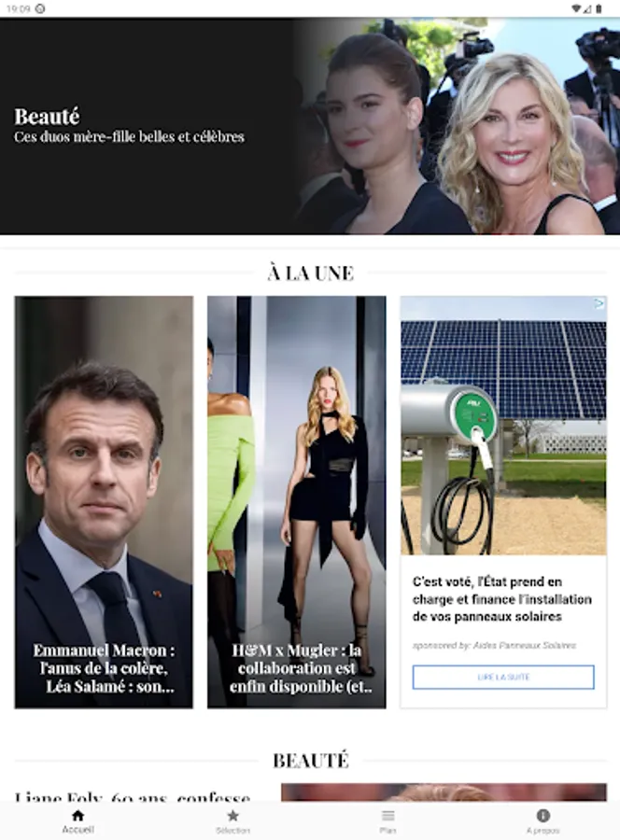Viewport: 620px width, 840px height.
Task: Tap the À propos info icon
Action: coord(542,816)
